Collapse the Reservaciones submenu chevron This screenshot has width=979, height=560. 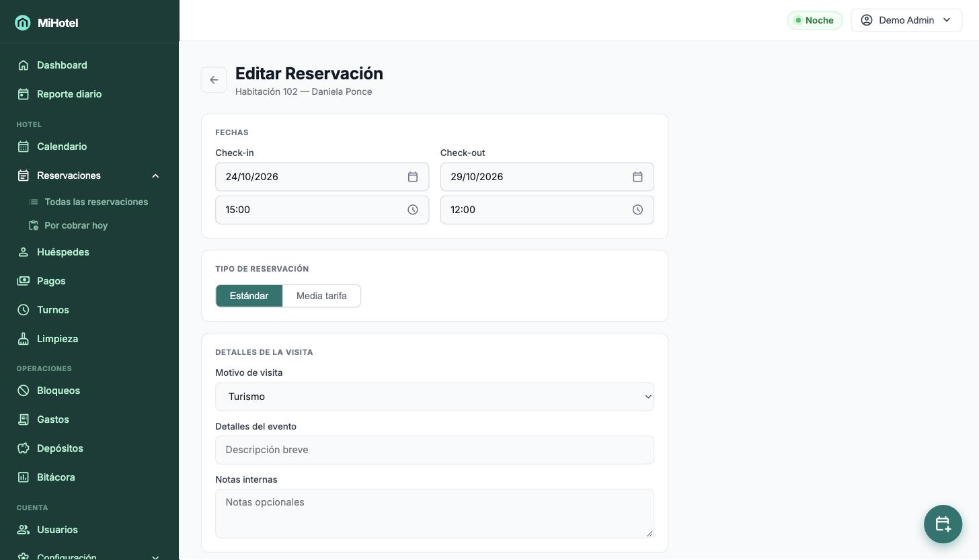[155, 175]
